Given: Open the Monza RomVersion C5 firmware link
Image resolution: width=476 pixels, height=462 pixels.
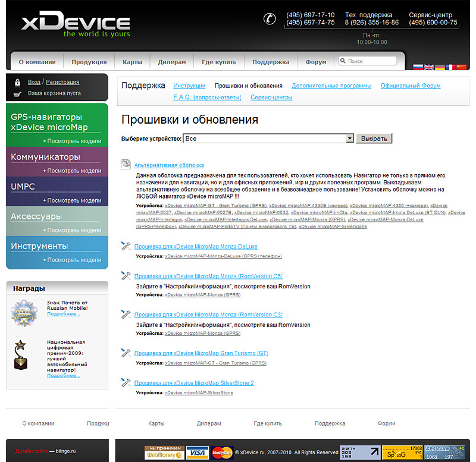Looking at the screenshot, I should point(208,276).
